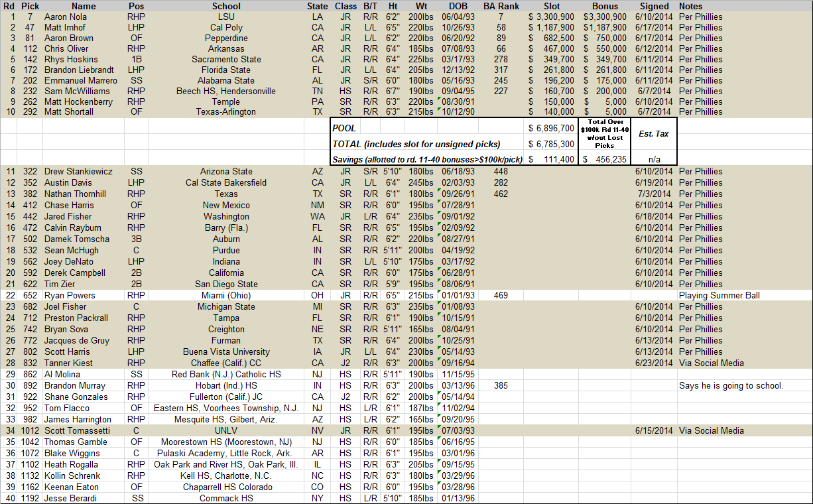Click the pool amount $6,896,700 cell

552,128
